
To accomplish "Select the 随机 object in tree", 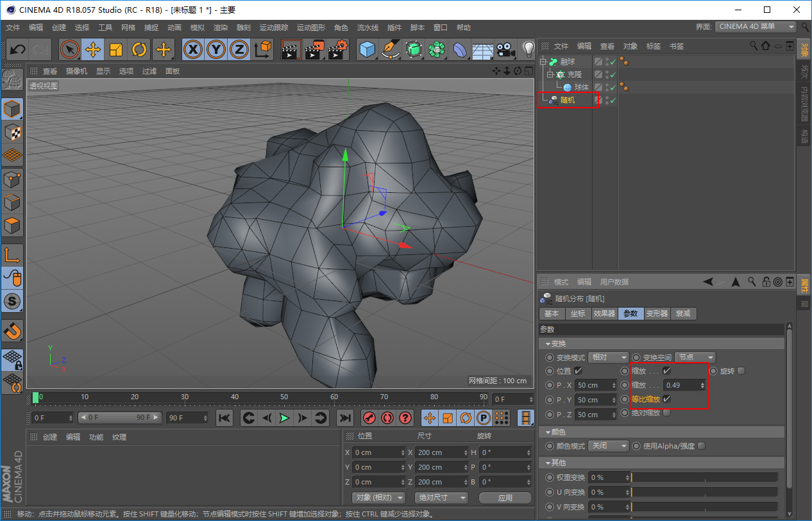I will [x=568, y=100].
